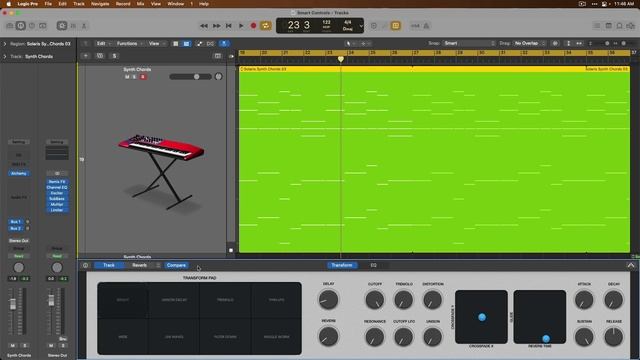Select the Transform tab in Smart Controls
This screenshot has height=360, width=640.
click(342, 265)
